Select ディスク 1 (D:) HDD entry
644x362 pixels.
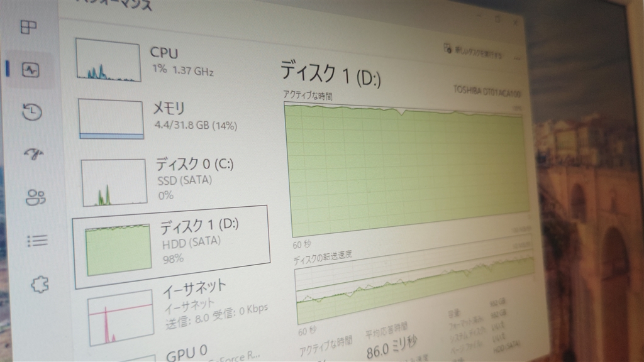click(172, 246)
